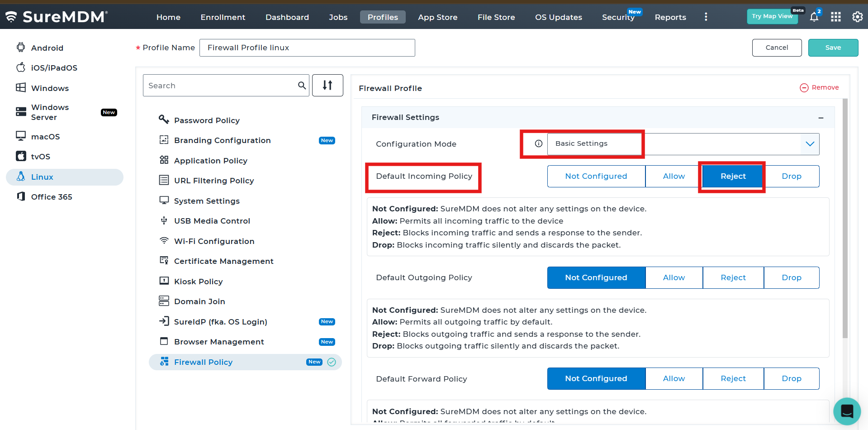The width and height of the screenshot is (868, 430).
Task: Save the firewall profile
Action: click(x=833, y=48)
